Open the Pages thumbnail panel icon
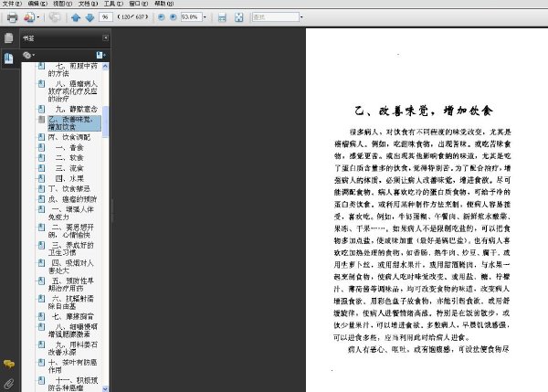Viewport: 548px width, 392px height. pos(9,37)
